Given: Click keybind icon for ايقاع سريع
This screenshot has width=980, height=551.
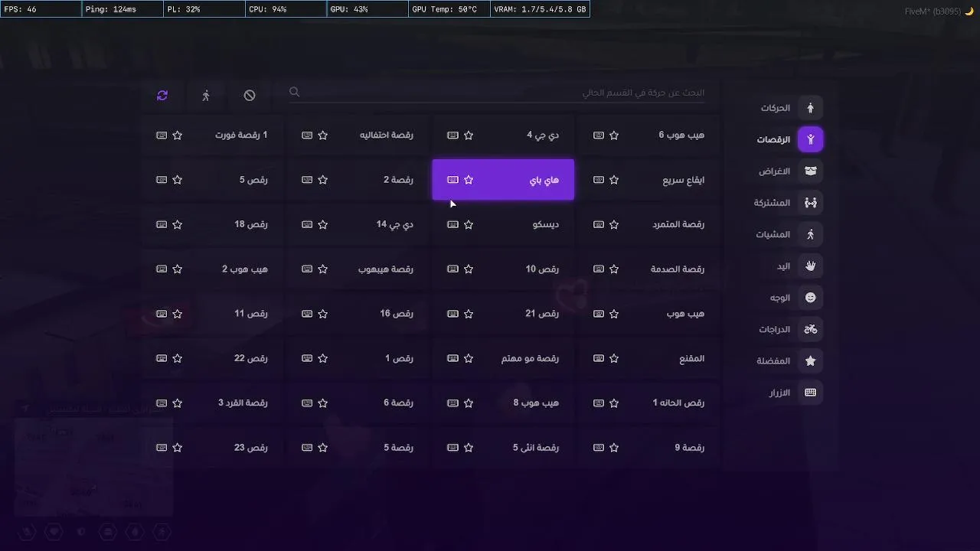Looking at the screenshot, I should pyautogui.click(x=599, y=180).
